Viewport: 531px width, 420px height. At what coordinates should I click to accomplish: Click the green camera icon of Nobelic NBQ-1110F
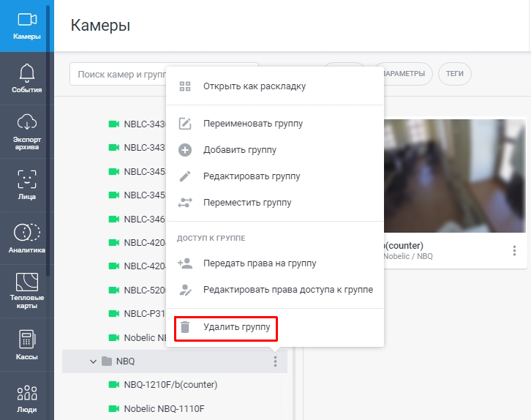(x=114, y=409)
